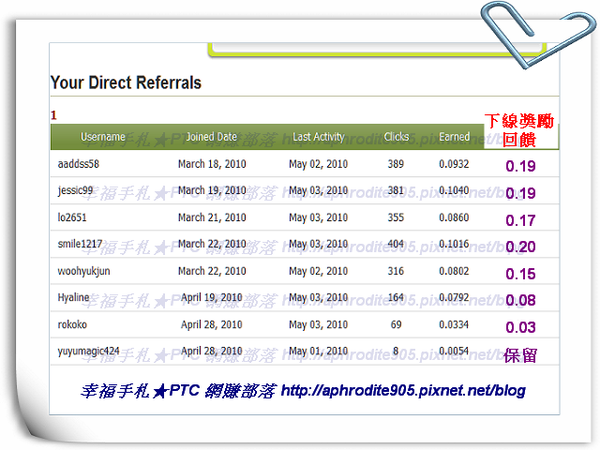Select username Hyaline
This screenshot has width=600, height=450.
click(x=73, y=298)
